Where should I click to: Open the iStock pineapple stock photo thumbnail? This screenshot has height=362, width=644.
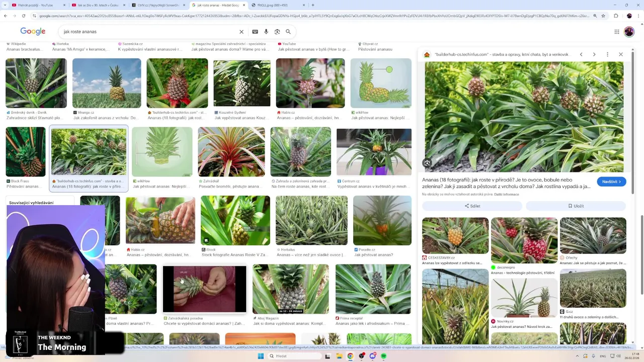click(235, 221)
